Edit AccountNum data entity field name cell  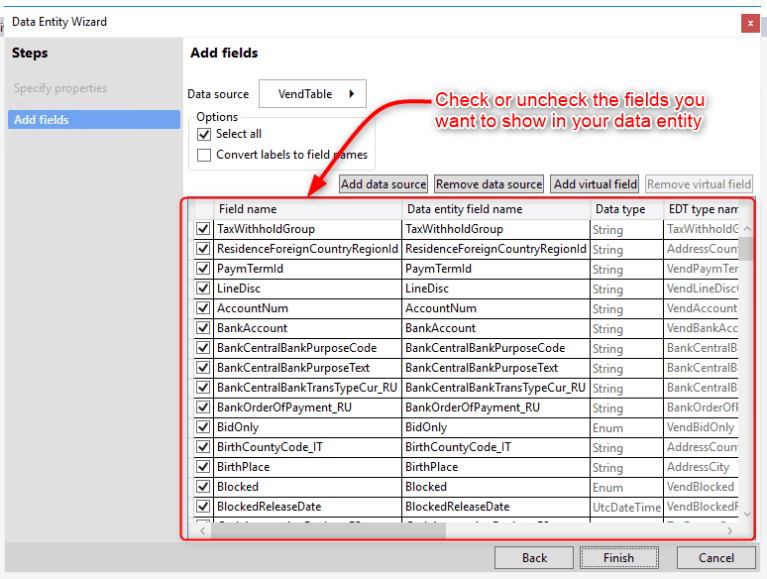pyautogui.click(x=496, y=308)
